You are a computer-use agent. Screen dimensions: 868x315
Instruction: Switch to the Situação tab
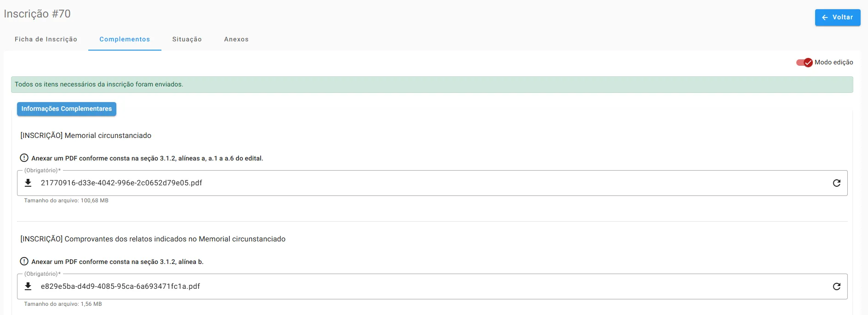click(x=187, y=40)
